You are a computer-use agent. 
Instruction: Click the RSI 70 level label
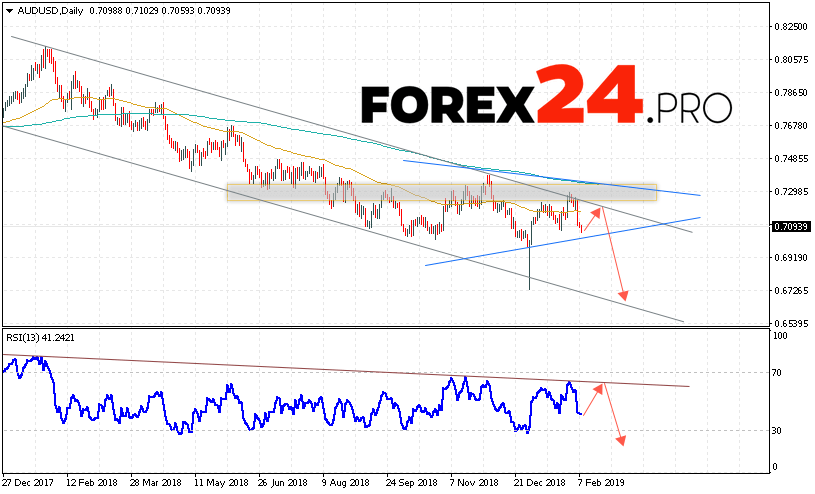[x=776, y=373]
